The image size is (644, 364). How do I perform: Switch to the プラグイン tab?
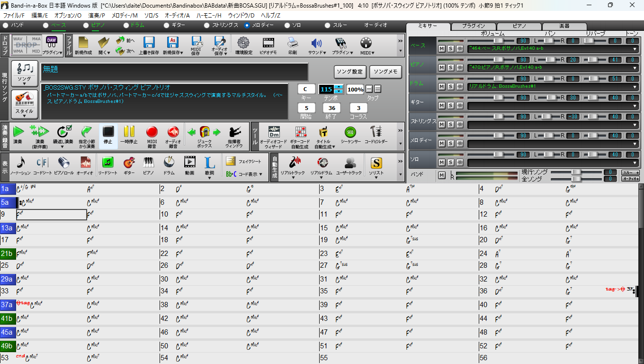coord(473,26)
